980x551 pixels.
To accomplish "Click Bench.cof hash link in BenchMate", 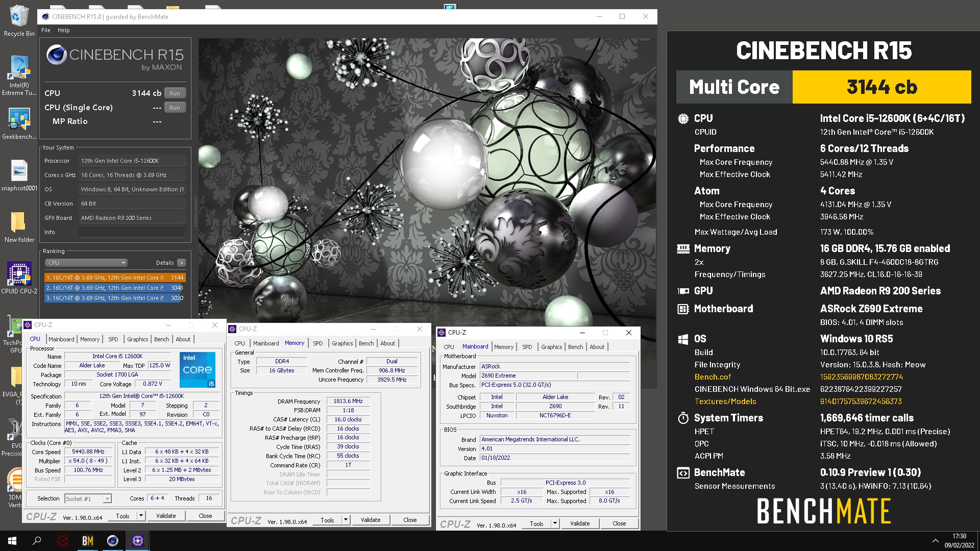I will (862, 377).
